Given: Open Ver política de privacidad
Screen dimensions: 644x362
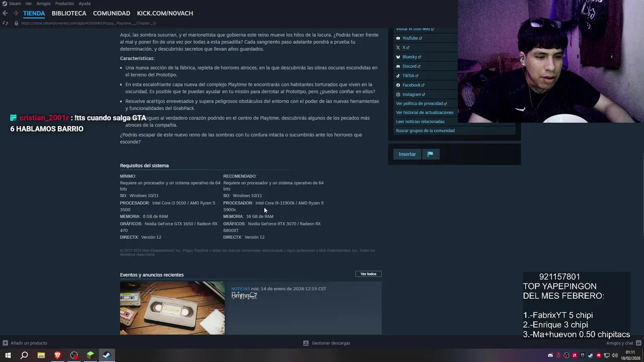Looking at the screenshot, I should [421, 103].
